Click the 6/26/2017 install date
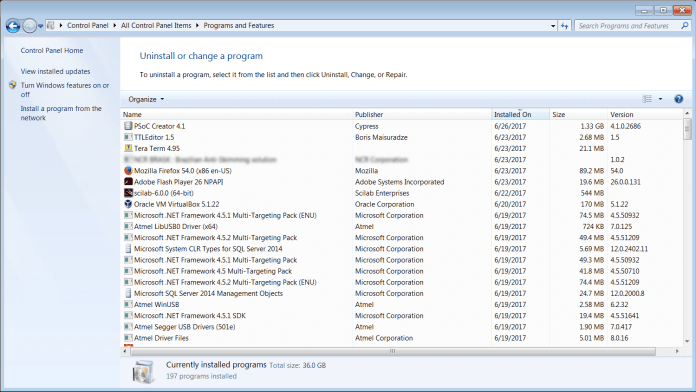696x392 pixels. (510, 126)
